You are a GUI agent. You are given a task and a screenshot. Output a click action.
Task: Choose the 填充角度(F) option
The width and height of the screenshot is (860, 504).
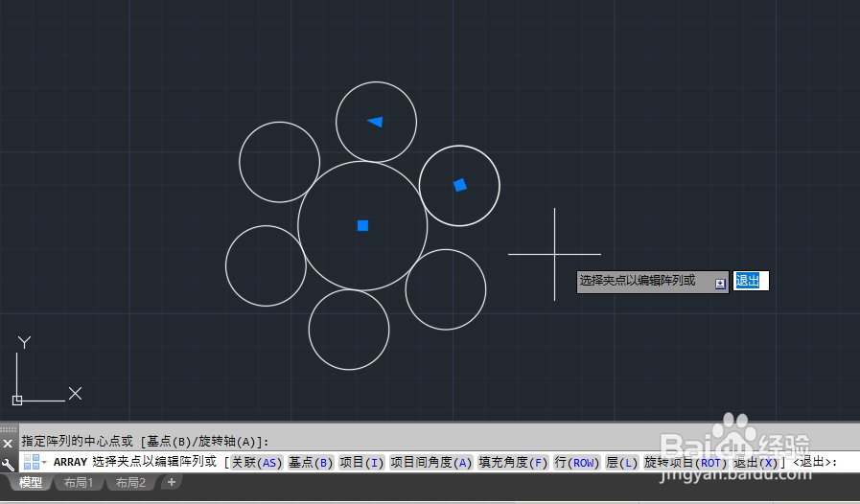coord(513,463)
